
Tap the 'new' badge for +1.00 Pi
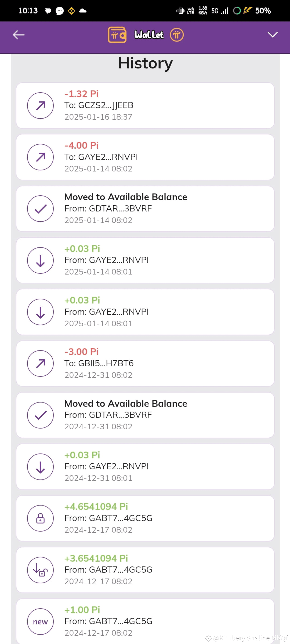point(40,621)
